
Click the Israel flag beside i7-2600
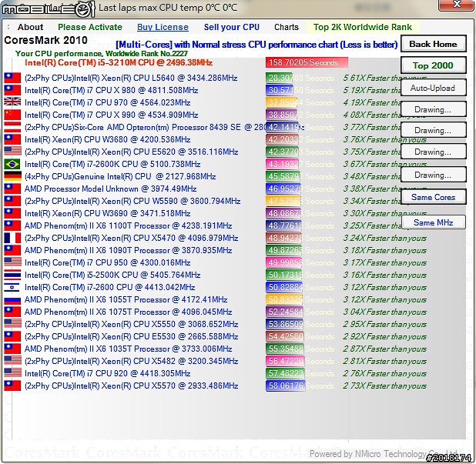click(12, 287)
